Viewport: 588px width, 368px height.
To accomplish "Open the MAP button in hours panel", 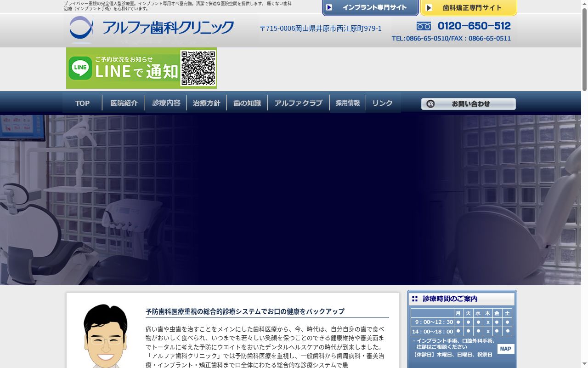I will [506, 349].
